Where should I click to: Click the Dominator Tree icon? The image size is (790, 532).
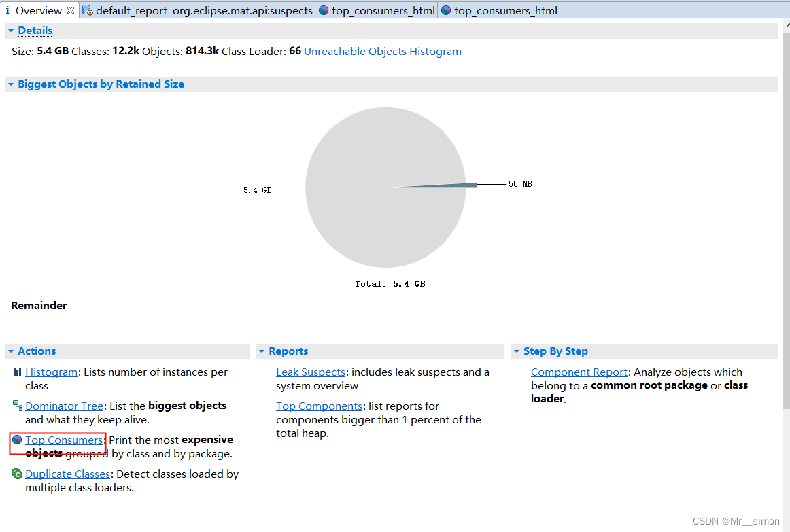[x=18, y=406]
